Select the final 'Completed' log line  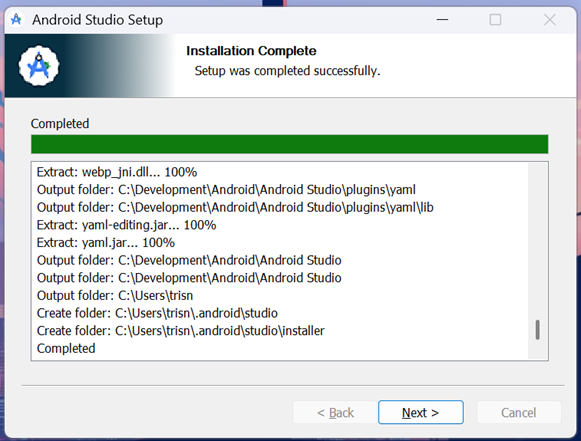(66, 348)
